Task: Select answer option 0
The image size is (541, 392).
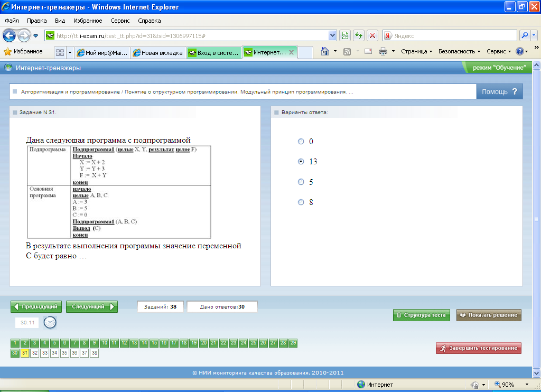Action: tap(301, 142)
